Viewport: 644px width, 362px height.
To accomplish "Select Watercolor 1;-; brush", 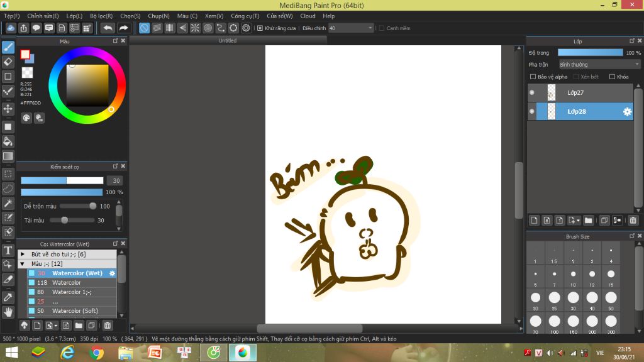I will 72,292.
